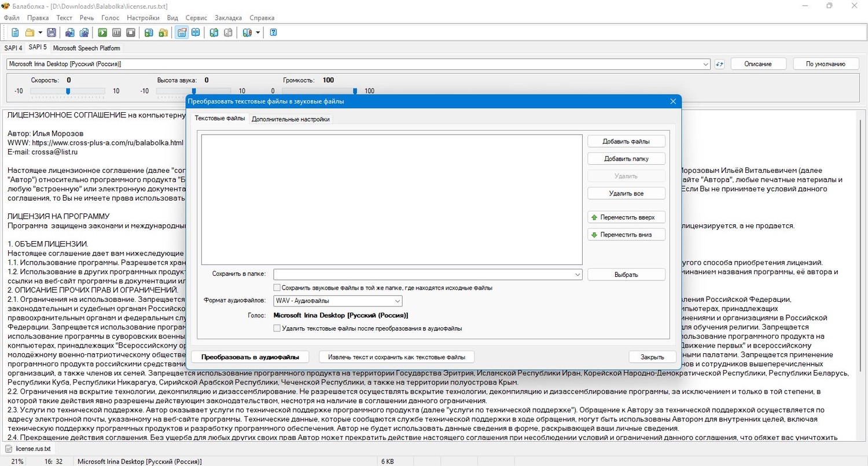Open the Вид menu

pos(172,18)
